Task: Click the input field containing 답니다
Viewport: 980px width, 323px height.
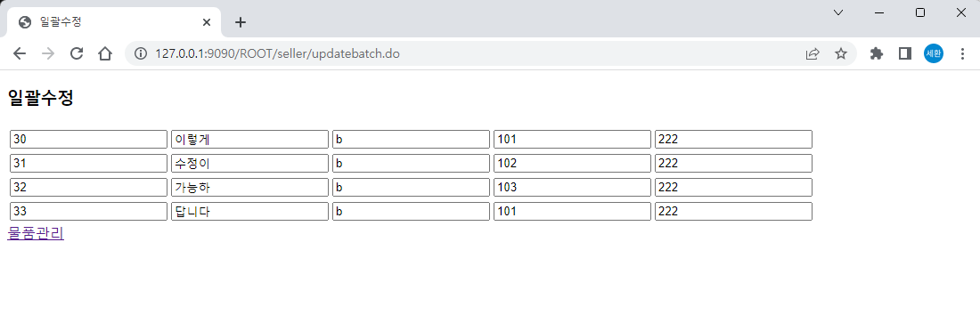Action: click(x=250, y=211)
